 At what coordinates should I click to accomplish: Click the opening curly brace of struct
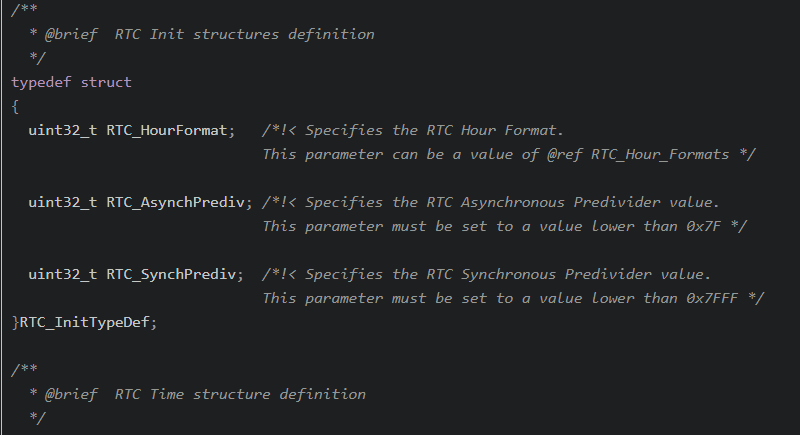click(15, 107)
